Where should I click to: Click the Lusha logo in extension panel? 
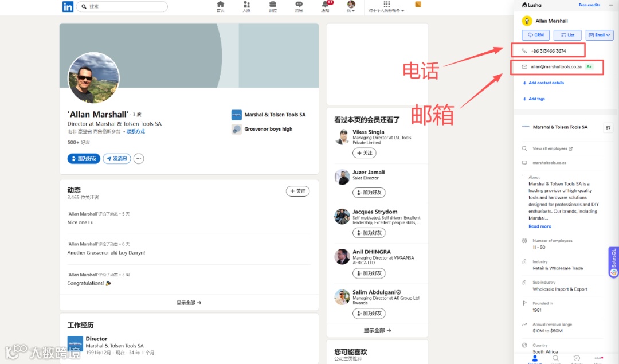[x=532, y=5]
